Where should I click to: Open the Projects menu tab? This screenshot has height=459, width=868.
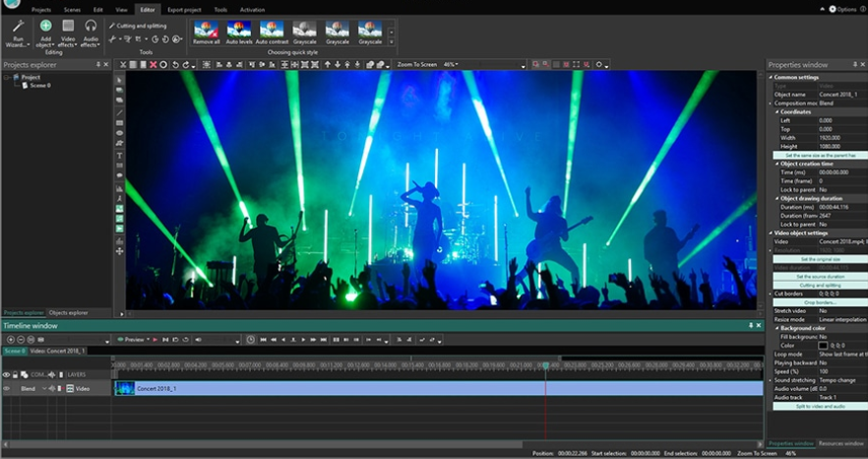click(41, 10)
